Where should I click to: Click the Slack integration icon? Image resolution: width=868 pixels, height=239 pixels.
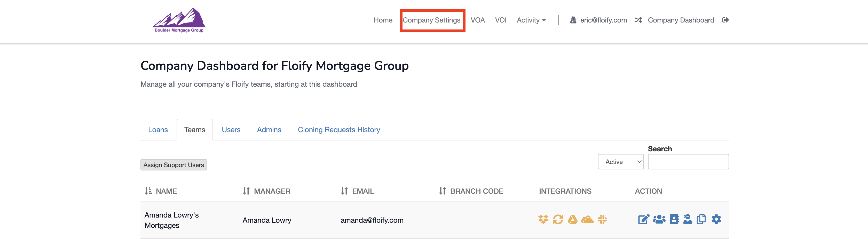click(602, 219)
